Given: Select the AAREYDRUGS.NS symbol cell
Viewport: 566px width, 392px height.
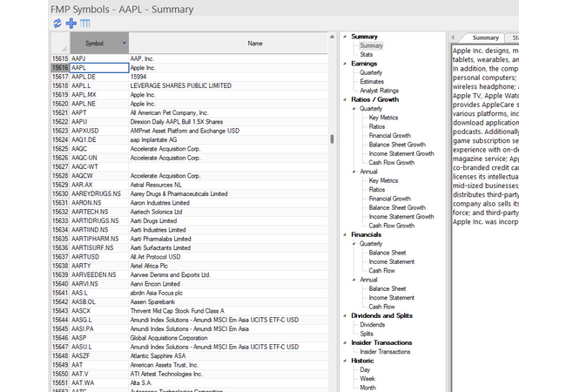Looking at the screenshot, I should (99, 194).
